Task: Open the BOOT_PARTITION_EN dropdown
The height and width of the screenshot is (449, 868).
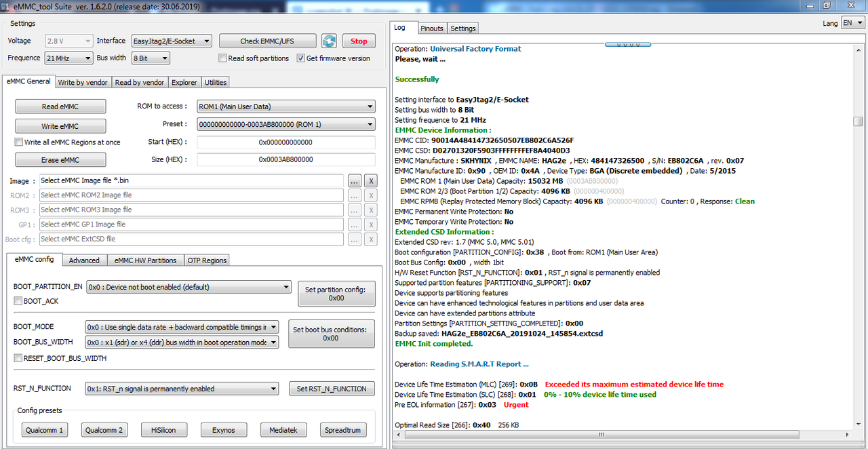Action: (189, 287)
